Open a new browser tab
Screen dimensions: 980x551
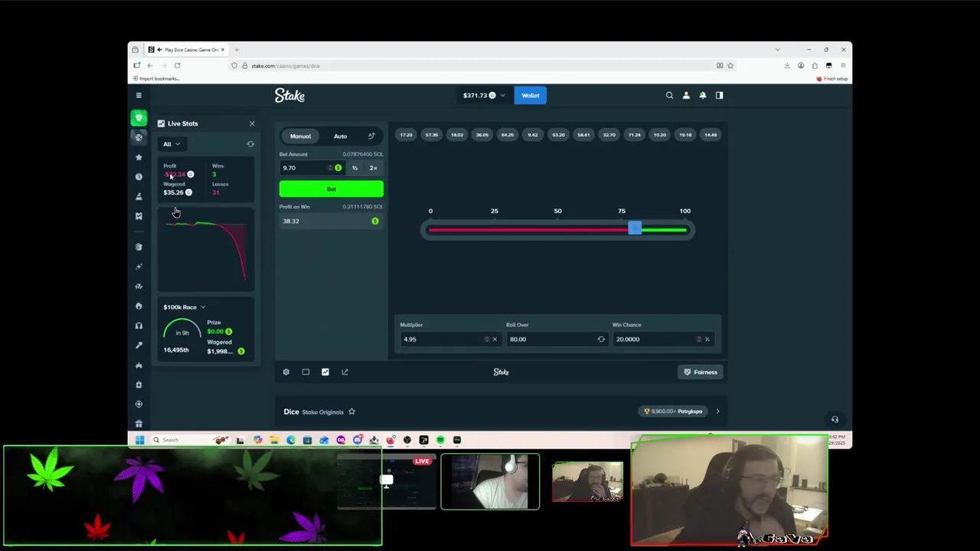click(x=237, y=50)
